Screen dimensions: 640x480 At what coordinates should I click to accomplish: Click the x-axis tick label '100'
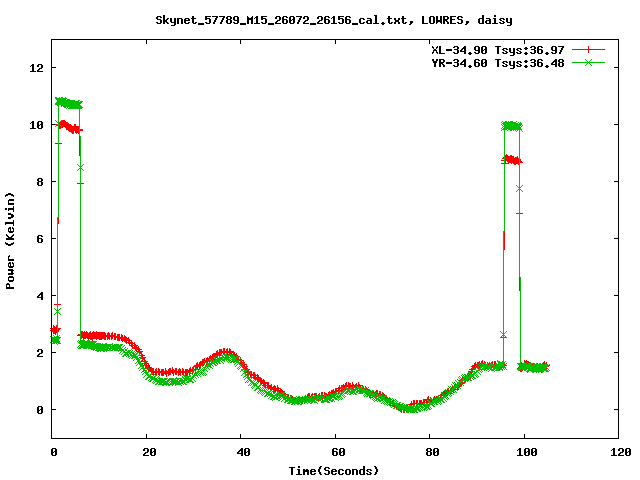pos(527,452)
